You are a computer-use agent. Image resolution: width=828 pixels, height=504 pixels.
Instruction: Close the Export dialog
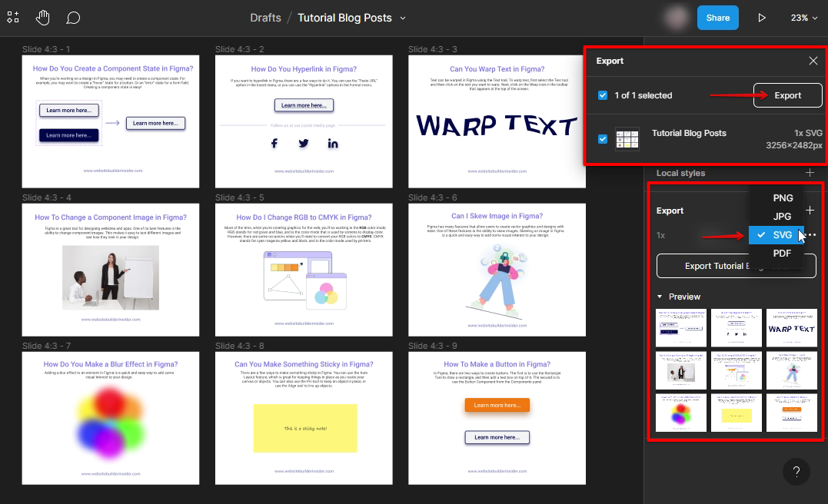(813, 61)
